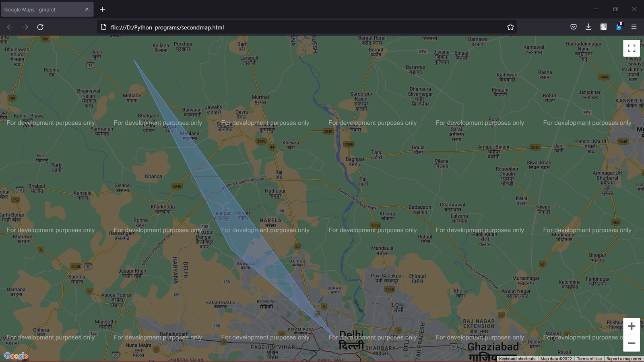Close the Google Maps - gmplot tab
Screen dimensions: 644x362
87,9
